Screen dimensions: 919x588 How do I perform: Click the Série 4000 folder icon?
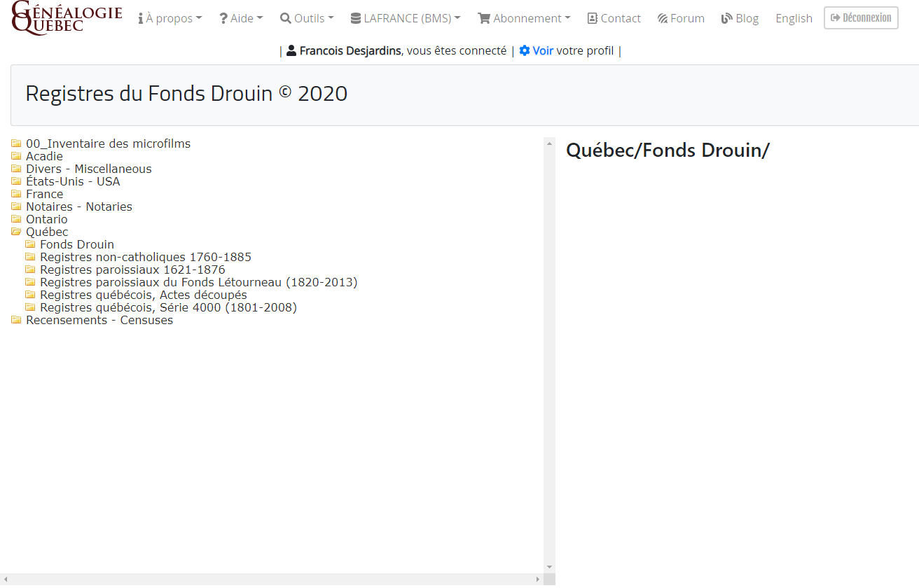[x=30, y=307]
